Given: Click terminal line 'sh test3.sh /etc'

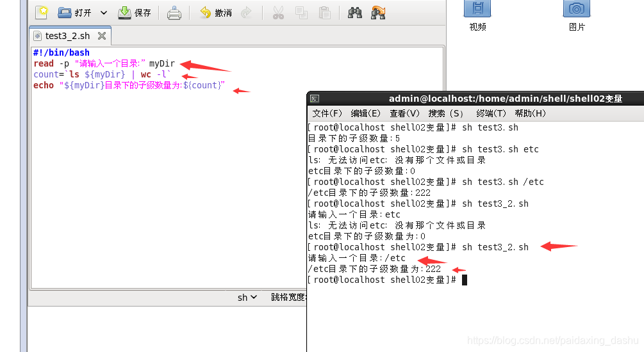Looking at the screenshot, I should 425,182.
